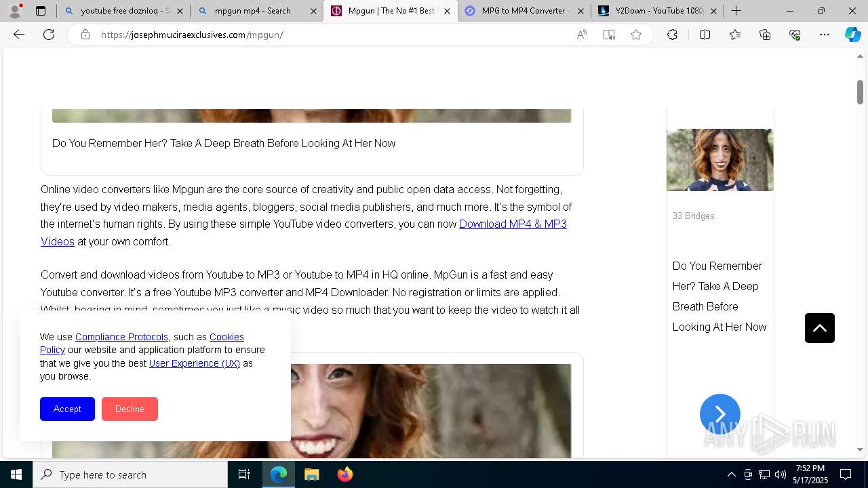Screen dimensions: 868x488
Task: Open the tab actions menu icon
Action: 41,11
